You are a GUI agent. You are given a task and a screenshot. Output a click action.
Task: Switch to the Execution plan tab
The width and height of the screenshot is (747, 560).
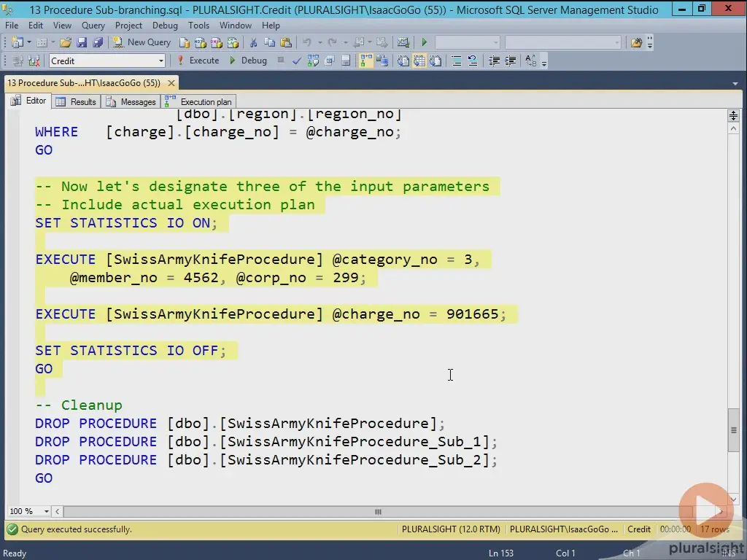click(x=206, y=101)
